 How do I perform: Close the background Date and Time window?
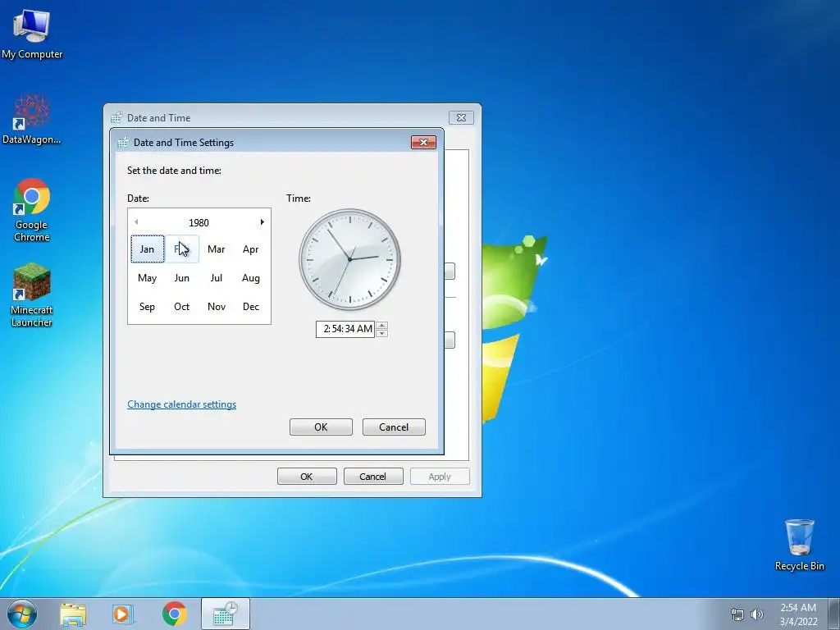461,117
